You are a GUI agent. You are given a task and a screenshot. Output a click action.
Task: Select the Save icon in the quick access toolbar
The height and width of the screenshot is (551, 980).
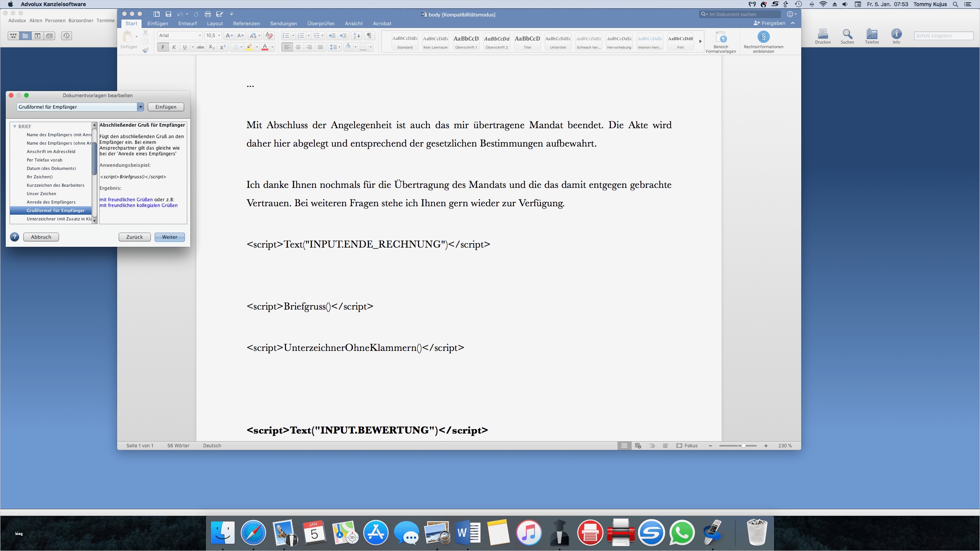coord(168,14)
